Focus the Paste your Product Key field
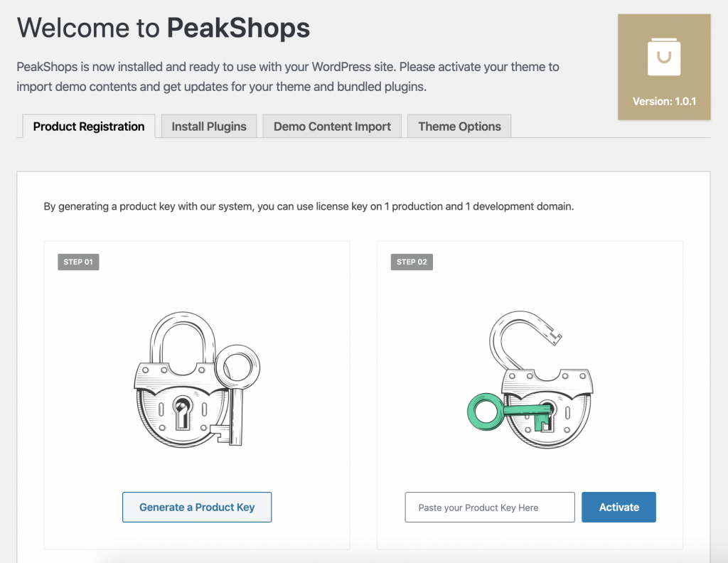 tap(490, 507)
